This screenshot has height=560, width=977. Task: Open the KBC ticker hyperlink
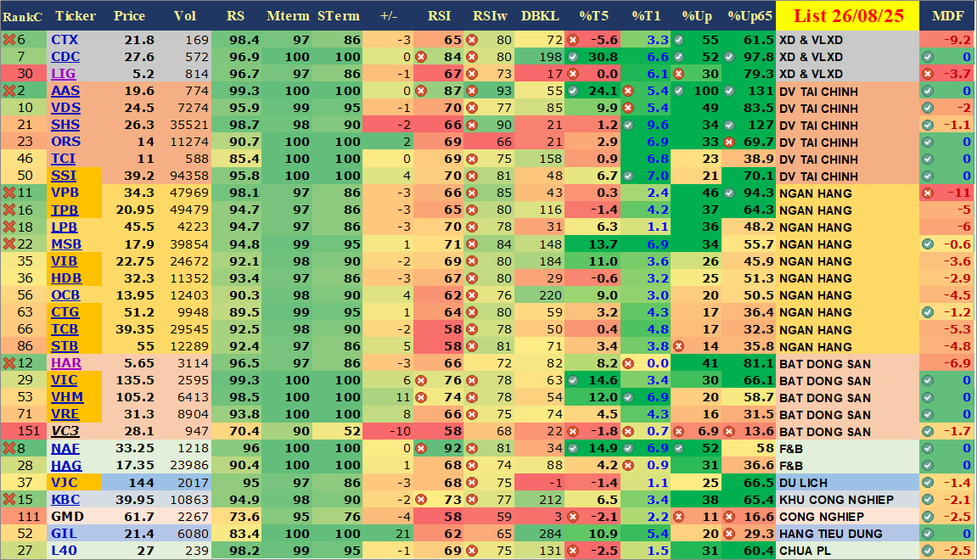pyautogui.click(x=65, y=500)
